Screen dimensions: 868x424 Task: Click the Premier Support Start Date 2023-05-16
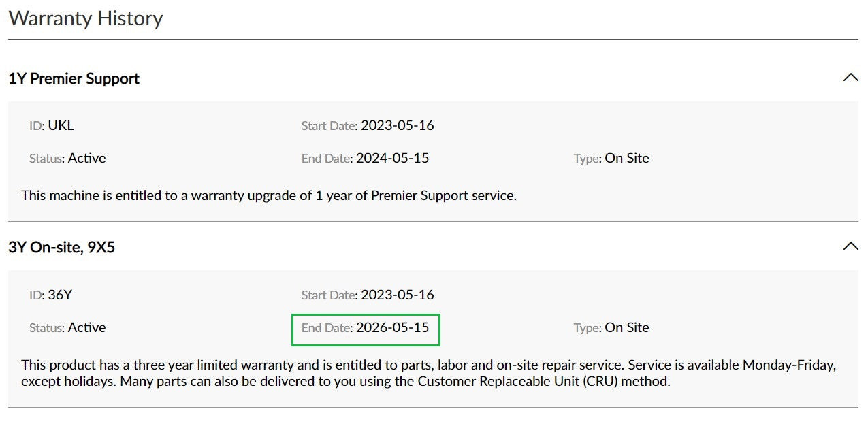(398, 125)
